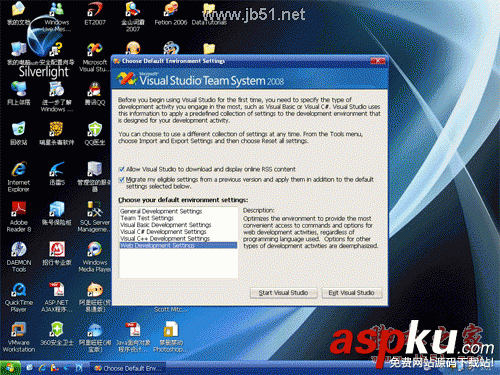Launch QuickTime Player desktop icon
The width and height of the screenshot is (500, 375).
[x=19, y=296]
